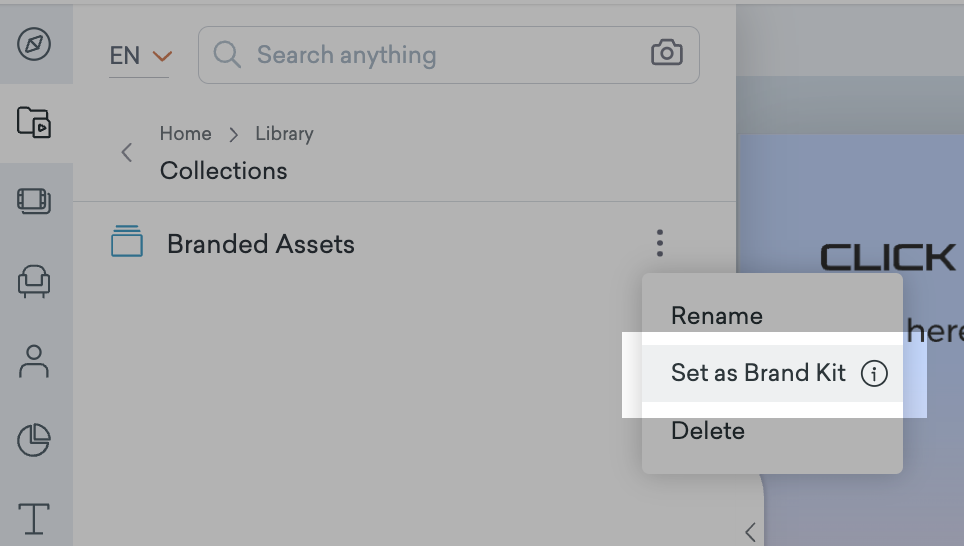Open the Library folder icon in sidebar
The height and width of the screenshot is (546, 964).
[x=34, y=123]
